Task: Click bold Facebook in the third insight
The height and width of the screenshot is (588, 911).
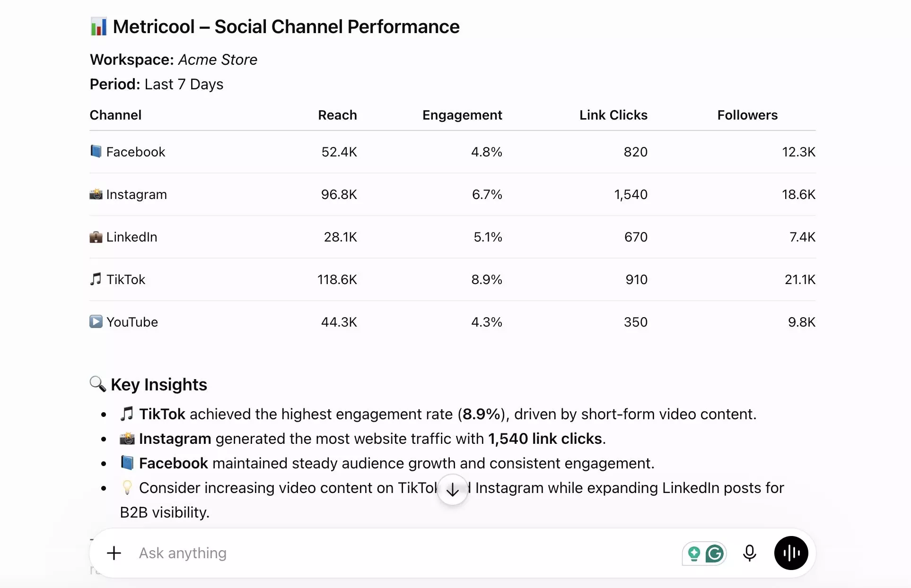Action: 174,463
